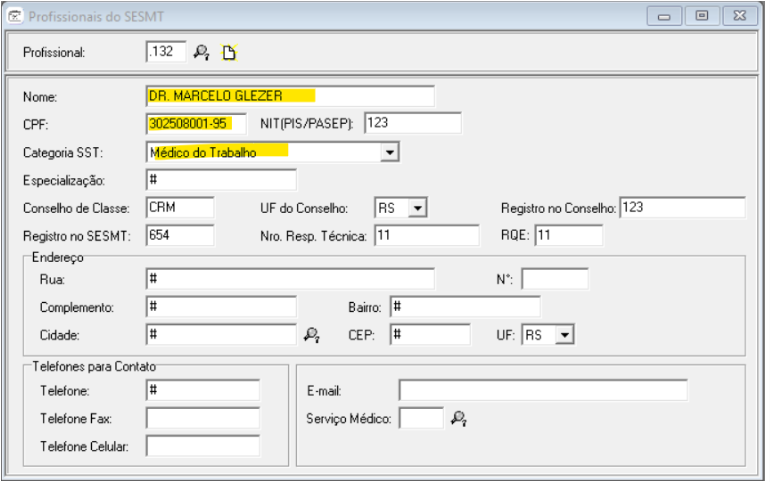Open the Serviço Médico search icon
This screenshot has width=770, height=482.
(x=458, y=418)
